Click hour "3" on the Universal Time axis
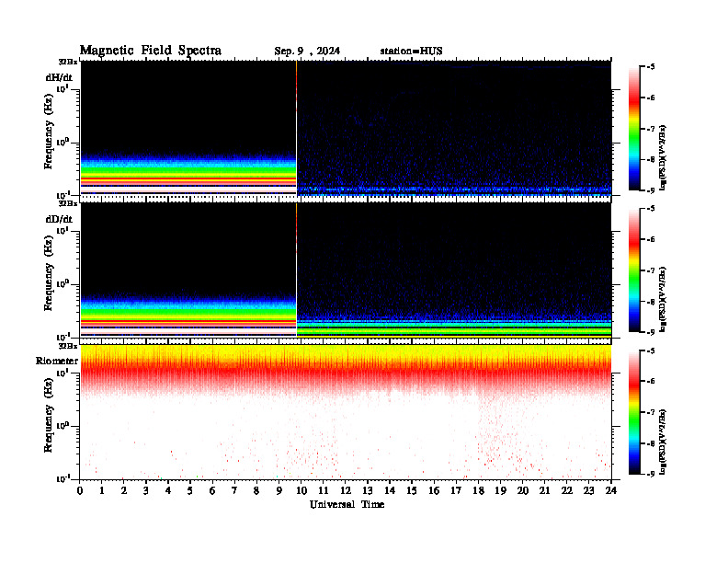This screenshot has width=728, height=563. click(x=146, y=490)
